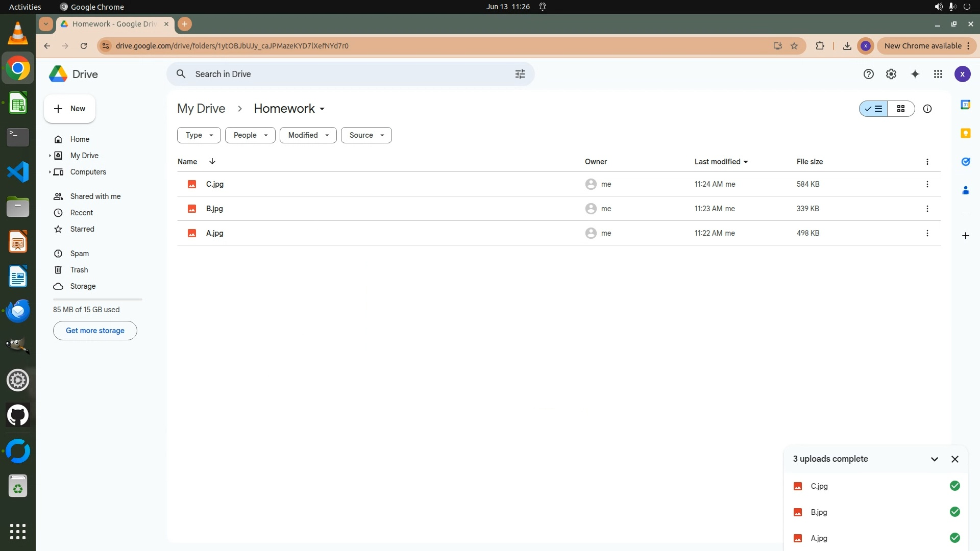This screenshot has height=551, width=980.
Task: Click Get more storage button
Action: click(95, 331)
